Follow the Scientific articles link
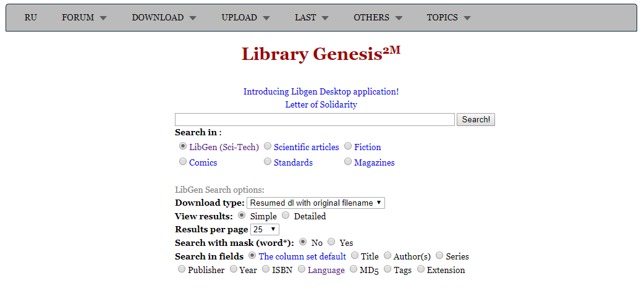The image size is (644, 299). [307, 147]
